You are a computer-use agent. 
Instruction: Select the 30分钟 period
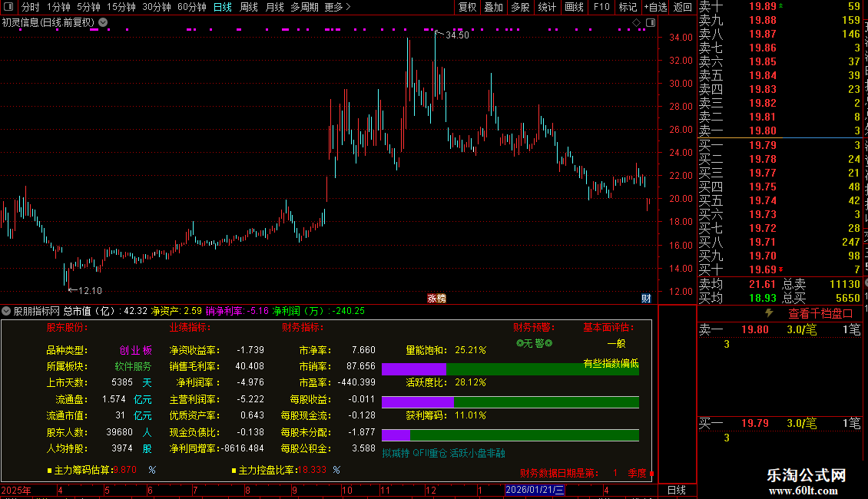tap(157, 7)
